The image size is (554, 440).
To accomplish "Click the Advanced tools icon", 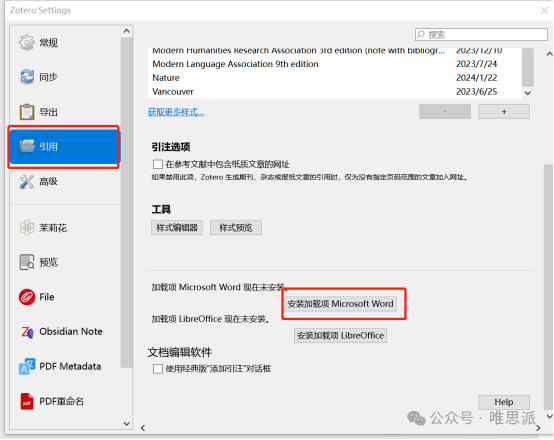I will tap(27, 181).
